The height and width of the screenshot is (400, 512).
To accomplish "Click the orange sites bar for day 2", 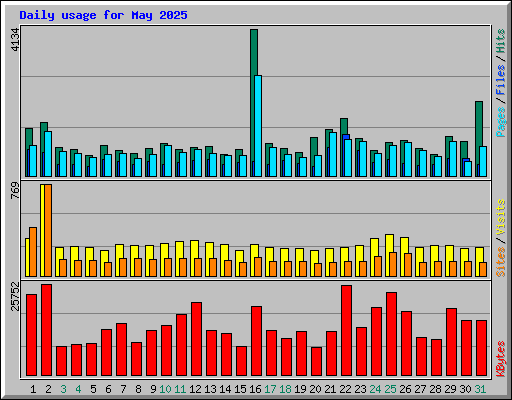I will click(x=48, y=230).
